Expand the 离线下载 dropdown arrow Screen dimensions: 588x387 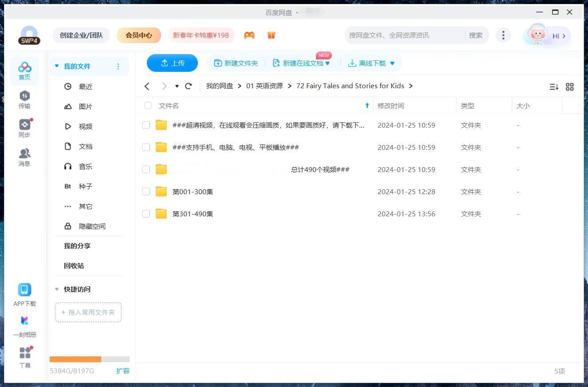[392, 63]
